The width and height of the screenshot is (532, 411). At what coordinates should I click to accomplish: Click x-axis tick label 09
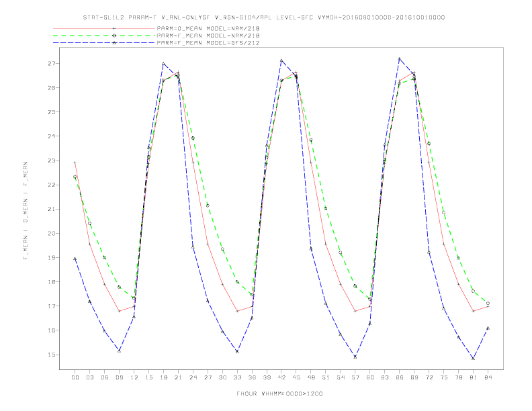tap(119, 377)
